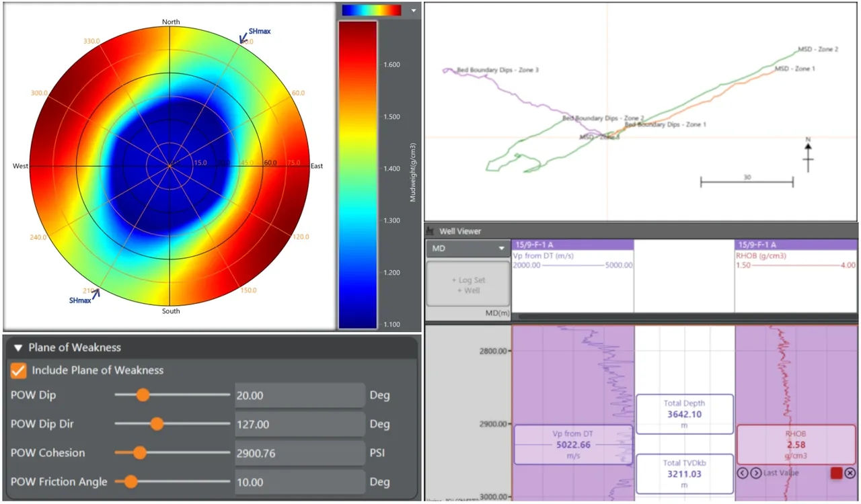Uncheck Include Plane of Weakness
The width and height of the screenshot is (861, 504).
[19, 370]
